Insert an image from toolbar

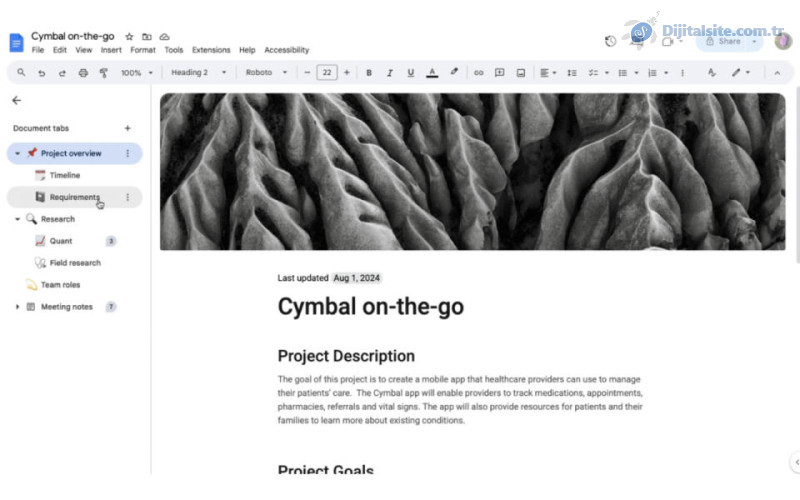coord(521,73)
